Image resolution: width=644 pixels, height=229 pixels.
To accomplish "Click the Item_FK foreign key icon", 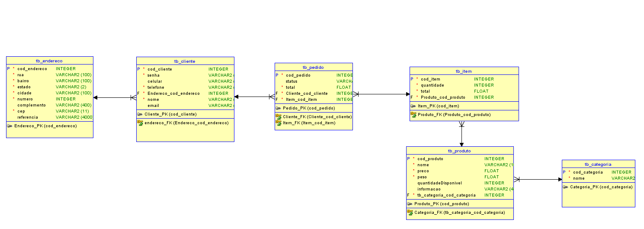I will pyautogui.click(x=279, y=123).
